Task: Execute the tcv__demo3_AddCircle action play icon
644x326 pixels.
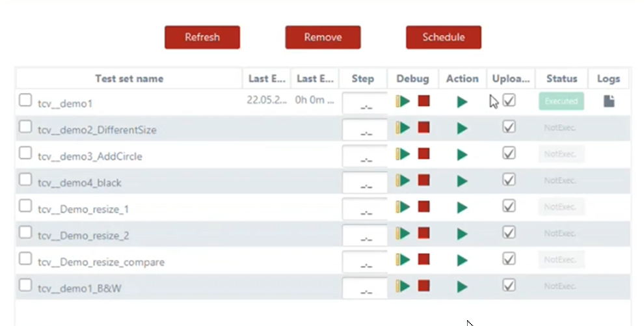Action: pyautogui.click(x=462, y=155)
